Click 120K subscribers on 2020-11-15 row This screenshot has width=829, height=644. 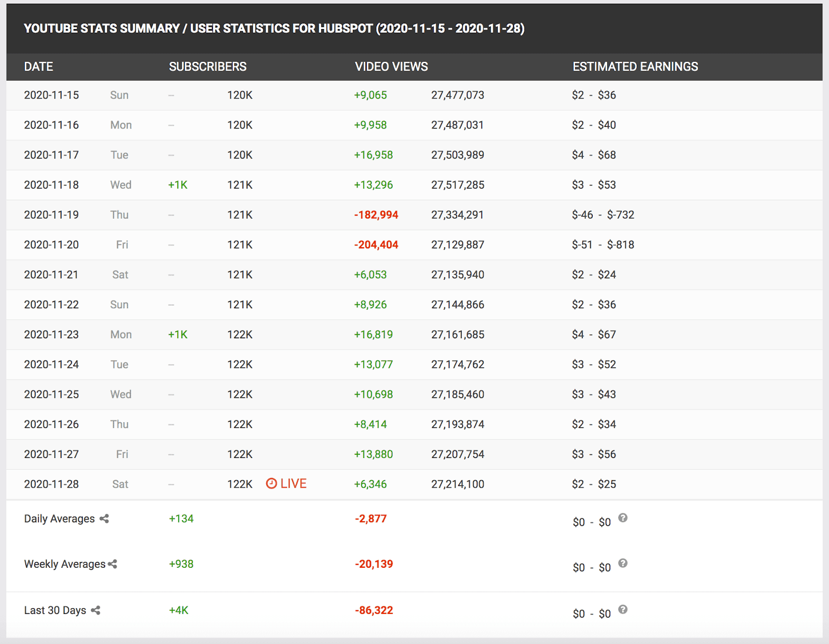coord(240,95)
